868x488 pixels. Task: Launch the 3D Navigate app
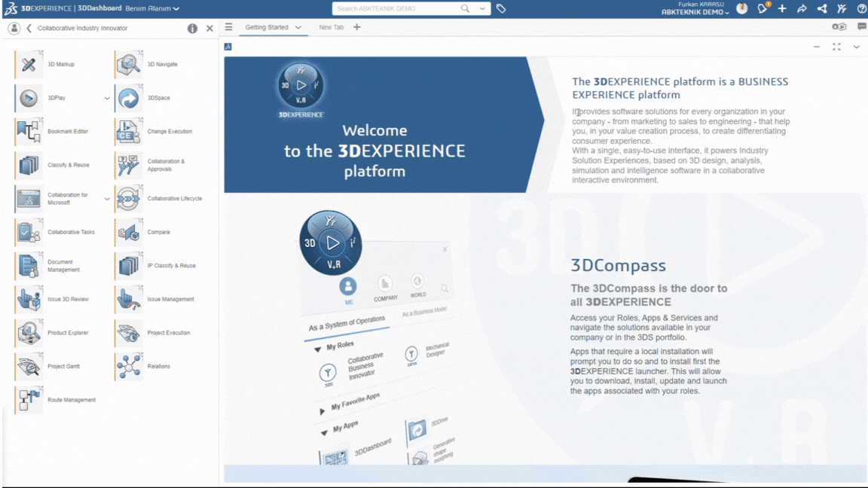click(x=129, y=65)
